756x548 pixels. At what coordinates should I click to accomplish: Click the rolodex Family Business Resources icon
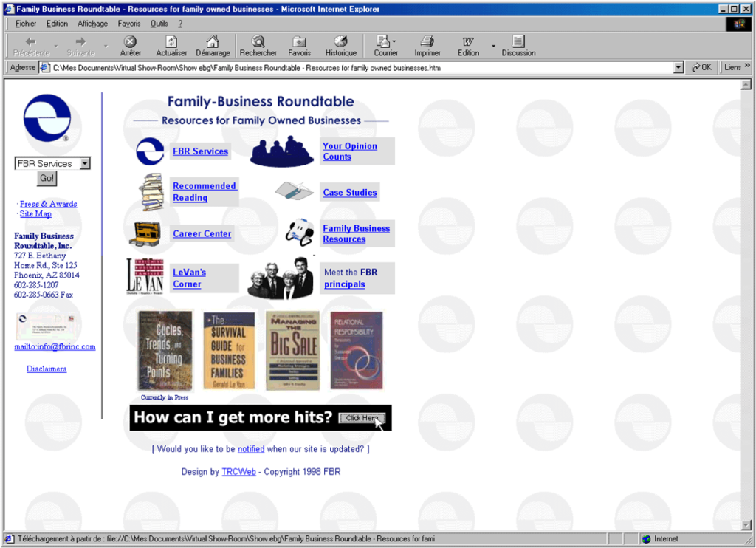(300, 233)
